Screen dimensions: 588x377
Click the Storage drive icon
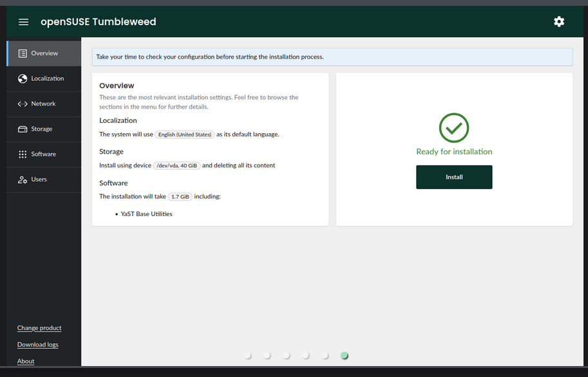pyautogui.click(x=23, y=129)
